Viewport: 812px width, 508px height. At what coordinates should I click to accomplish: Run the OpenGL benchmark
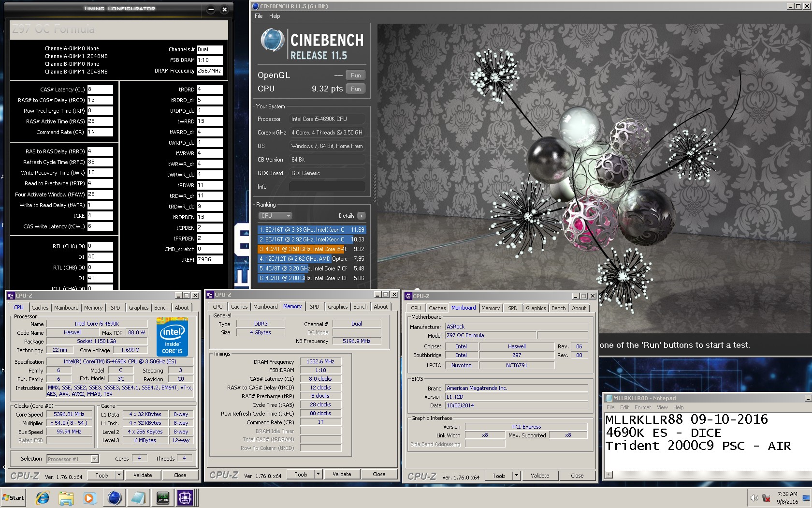pyautogui.click(x=356, y=75)
